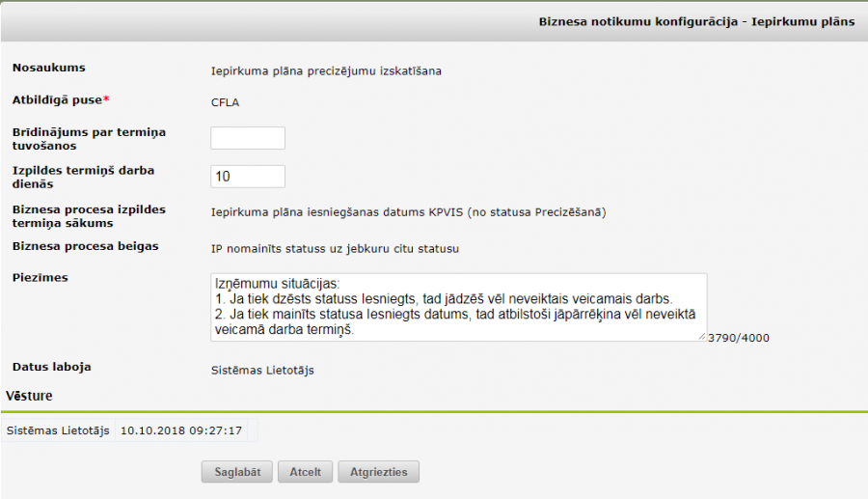Viewport: 868px width, 499px height.
Task: Grab the Piezīmes text area resize handle
Action: 703,337
